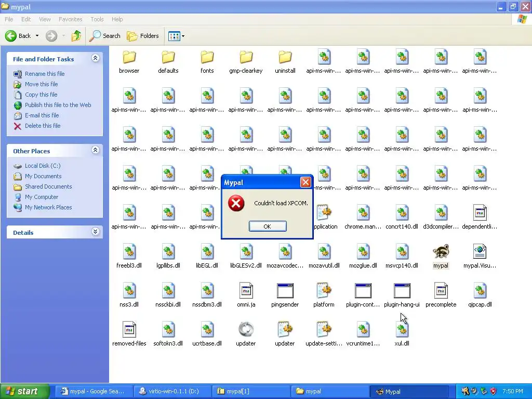
Task: Select the lgpllibs.dll file
Action: coord(168,257)
